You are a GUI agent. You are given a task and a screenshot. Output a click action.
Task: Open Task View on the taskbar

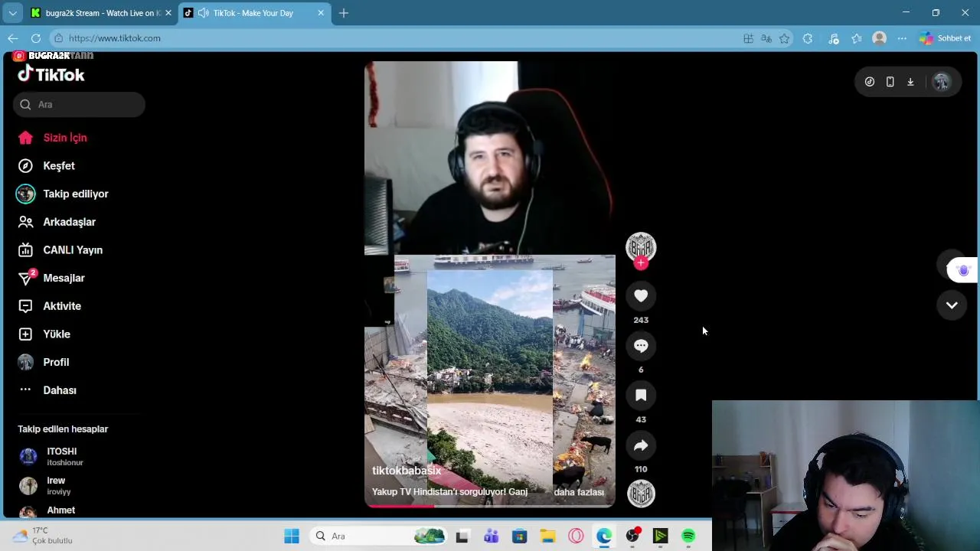[462, 536]
